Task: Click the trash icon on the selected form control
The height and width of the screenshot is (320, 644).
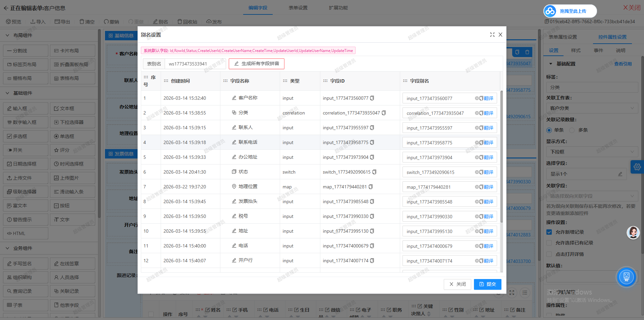Action: pyautogui.click(x=527, y=52)
